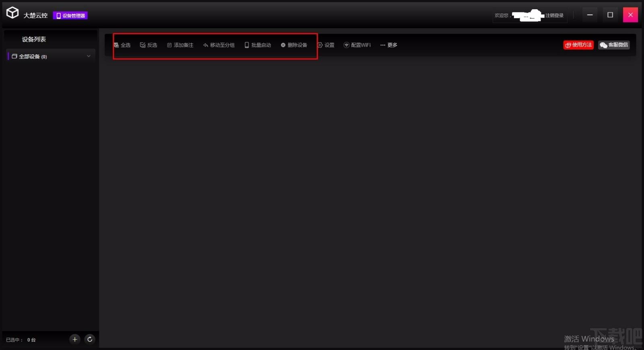
Task: Click the 移动至分组 move-to-group icon
Action: [x=206, y=45]
